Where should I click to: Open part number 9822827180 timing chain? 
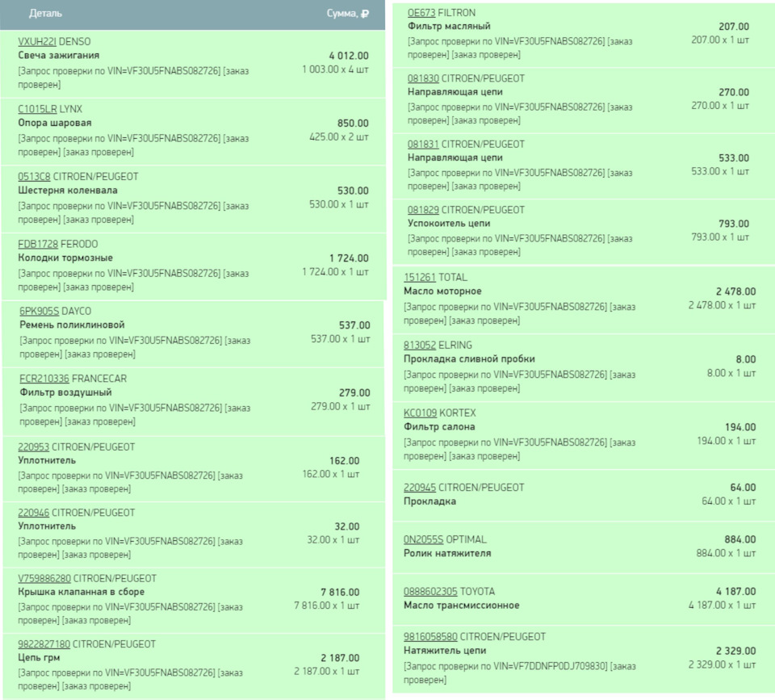(x=44, y=644)
